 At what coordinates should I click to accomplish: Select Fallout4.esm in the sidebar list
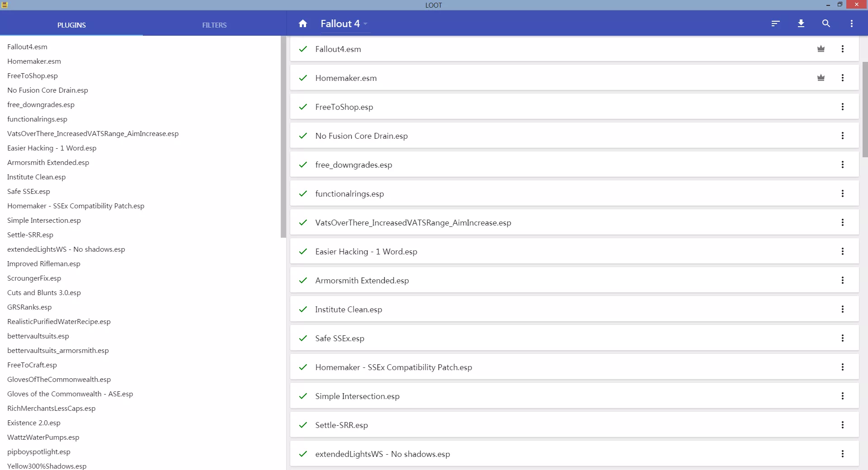point(27,47)
